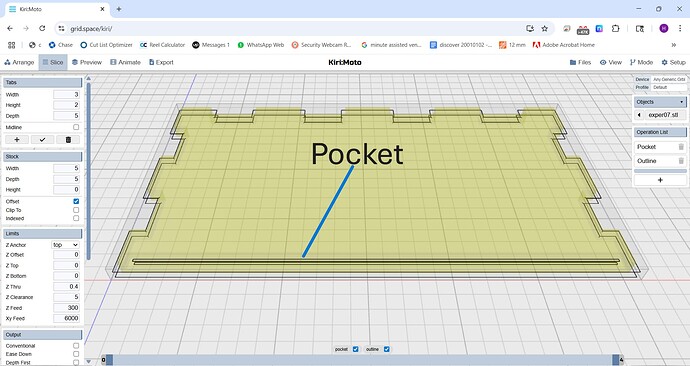Viewport: 690px width, 366px height.
Task: Click the arrow left of exper07.stl
Action: pos(639,115)
